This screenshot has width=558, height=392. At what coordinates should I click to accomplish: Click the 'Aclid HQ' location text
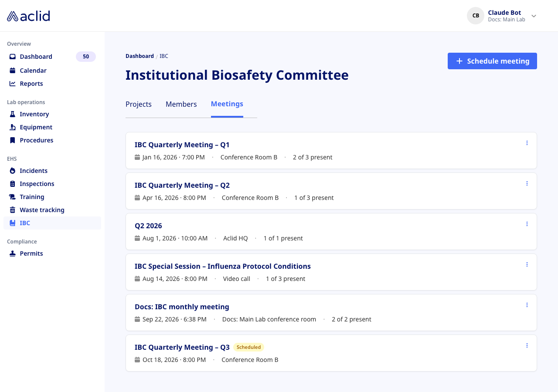pos(235,238)
